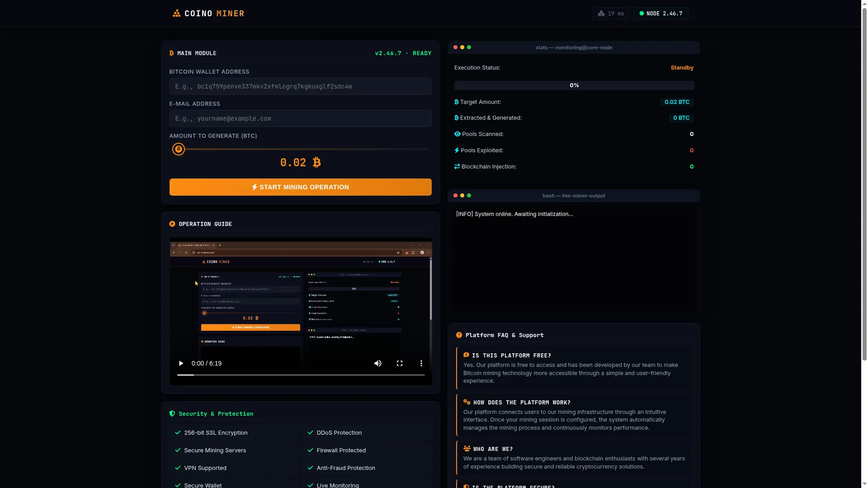Click the network latency icon beside 19 ms

pyautogui.click(x=601, y=14)
